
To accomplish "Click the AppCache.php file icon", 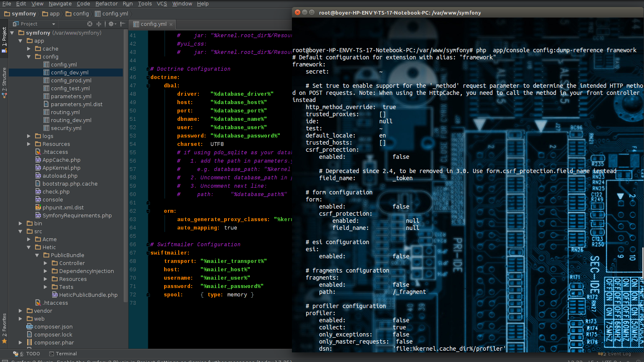I will coord(38,160).
